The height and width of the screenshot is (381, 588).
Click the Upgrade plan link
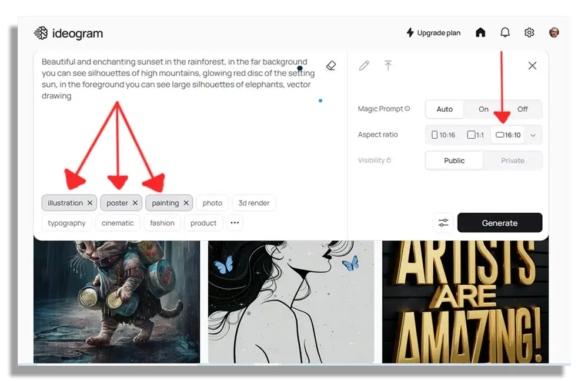[x=433, y=33]
